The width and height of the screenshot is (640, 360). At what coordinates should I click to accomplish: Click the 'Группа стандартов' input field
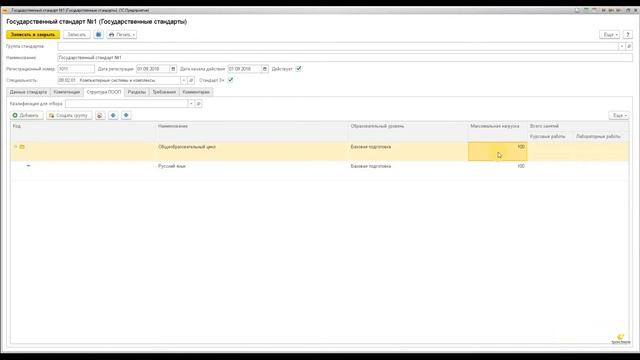pyautogui.click(x=338, y=47)
